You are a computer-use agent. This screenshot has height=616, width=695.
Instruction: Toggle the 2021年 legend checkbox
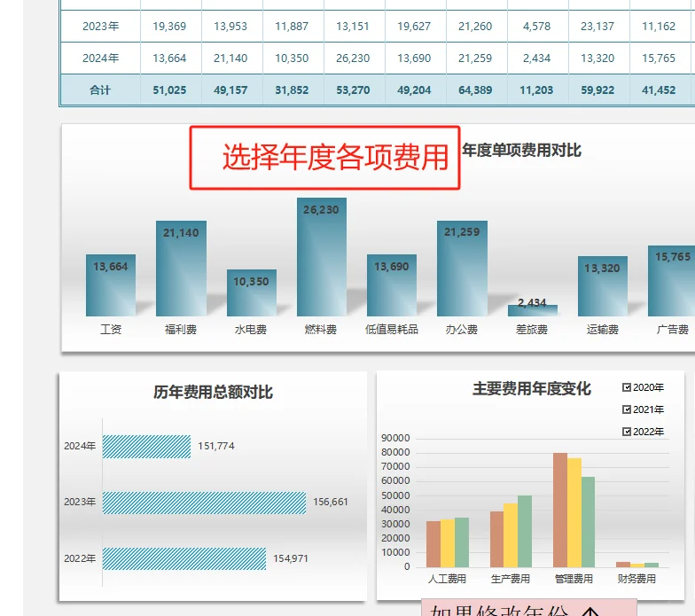(x=626, y=409)
